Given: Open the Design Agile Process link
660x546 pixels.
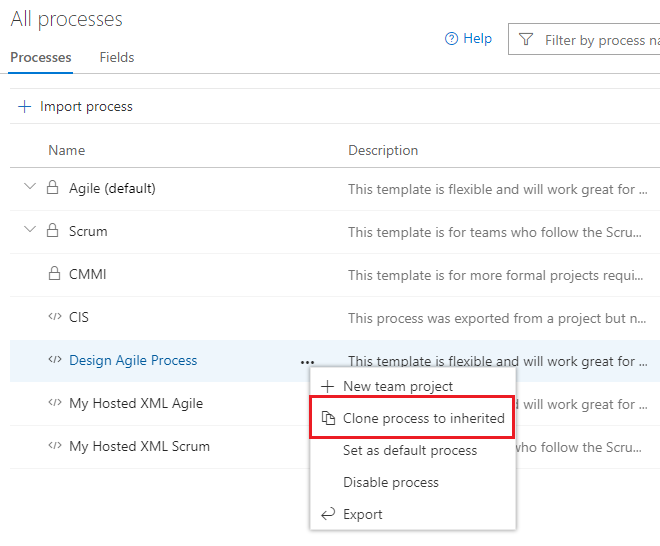Looking at the screenshot, I should (x=133, y=360).
